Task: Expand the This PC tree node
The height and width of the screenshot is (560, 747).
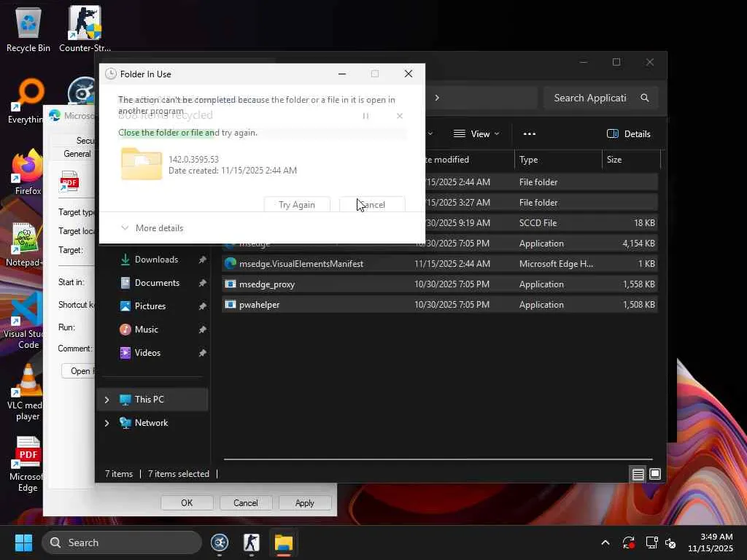Action: [107, 400]
